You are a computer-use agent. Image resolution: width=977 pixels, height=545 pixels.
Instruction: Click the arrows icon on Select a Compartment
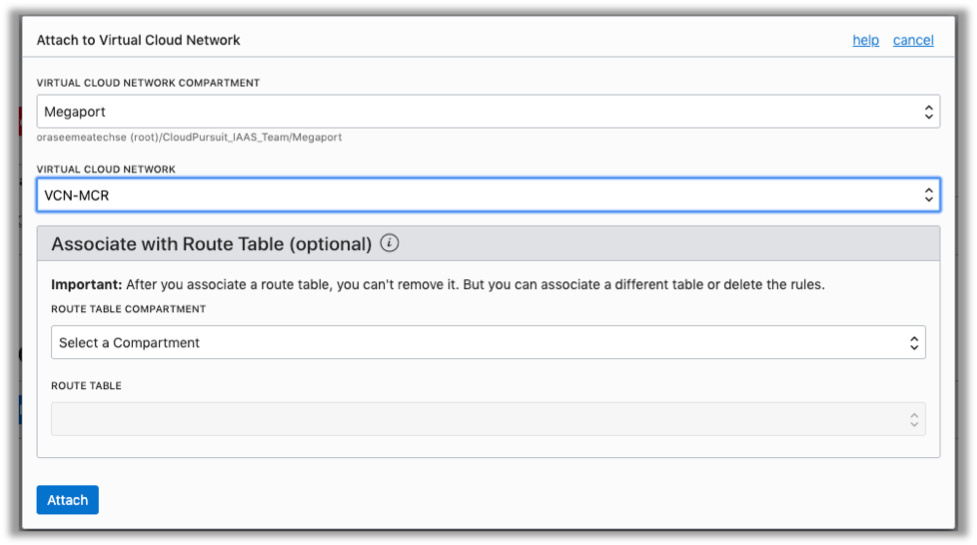tap(914, 343)
